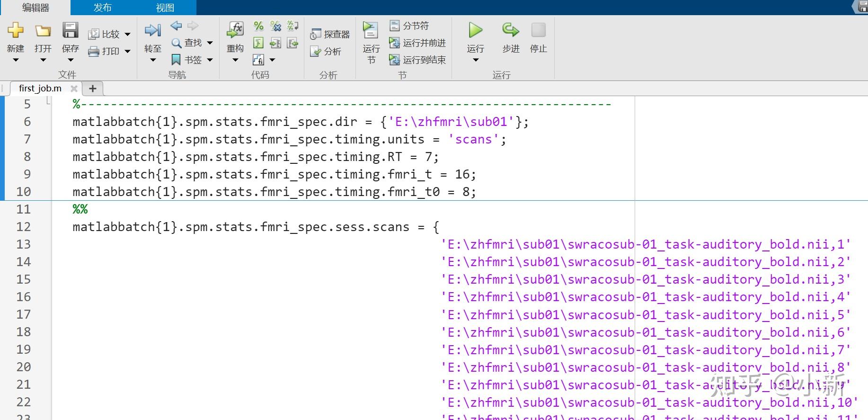This screenshot has width=868, height=420.
Task: Expand the 重构 dropdown arrow
Action: click(235, 60)
